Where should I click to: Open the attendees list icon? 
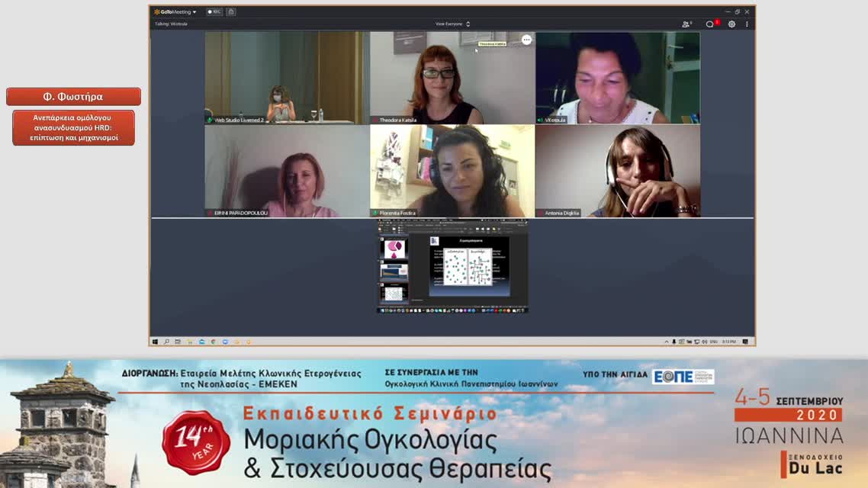[686, 24]
